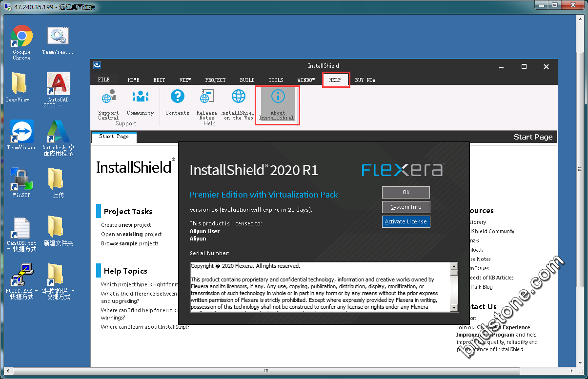
Task: Open Google Chrome desktop shortcut
Action: pyautogui.click(x=21, y=42)
